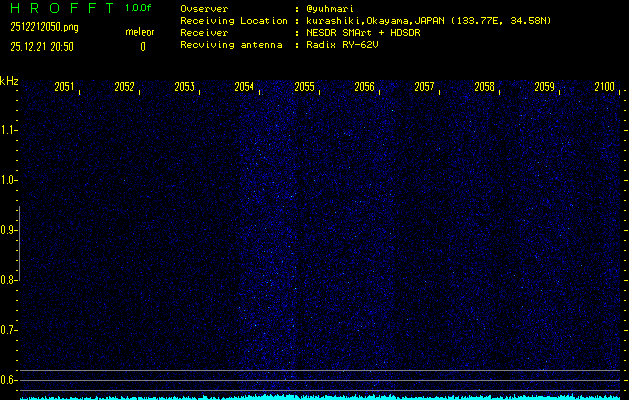Click the observer name @yuhmari
This screenshot has width=629, height=400.
(330, 9)
